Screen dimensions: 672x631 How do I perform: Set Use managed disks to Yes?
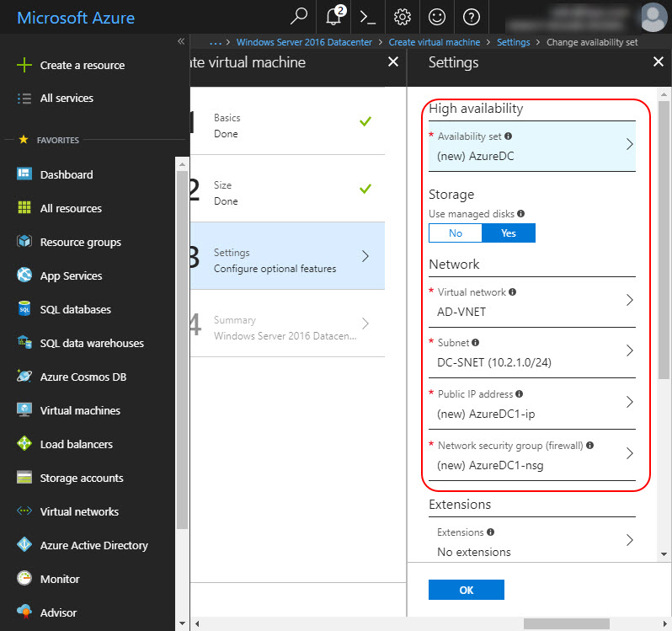tap(509, 233)
